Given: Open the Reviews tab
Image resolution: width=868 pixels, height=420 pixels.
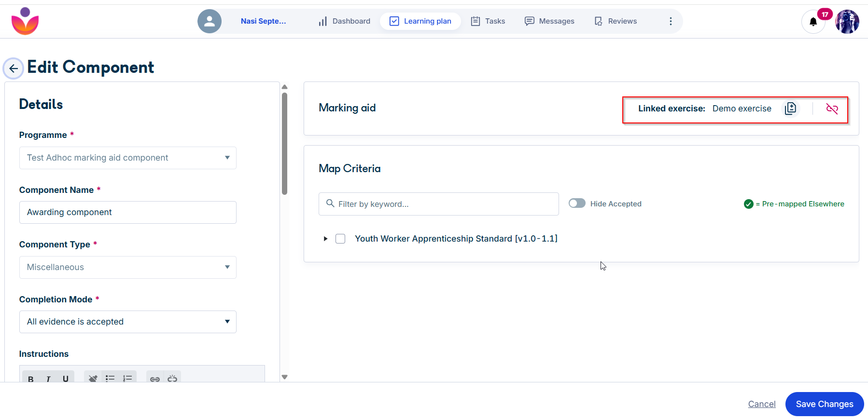Looking at the screenshot, I should pyautogui.click(x=616, y=21).
